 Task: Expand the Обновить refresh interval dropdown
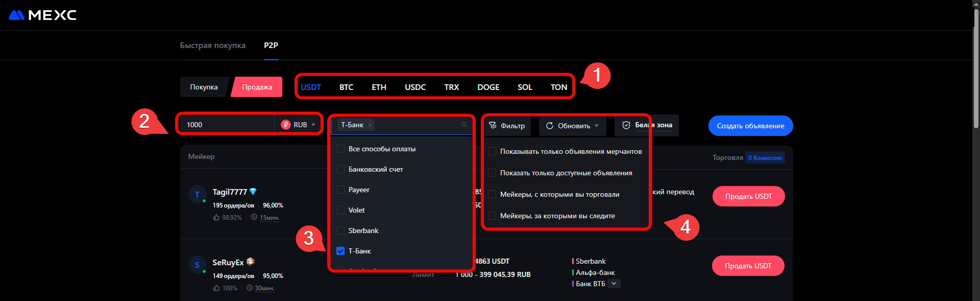[597, 126]
